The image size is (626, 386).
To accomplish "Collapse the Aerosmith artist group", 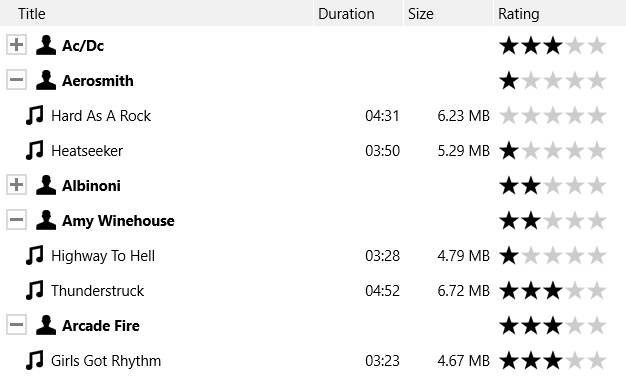I will click(16, 80).
